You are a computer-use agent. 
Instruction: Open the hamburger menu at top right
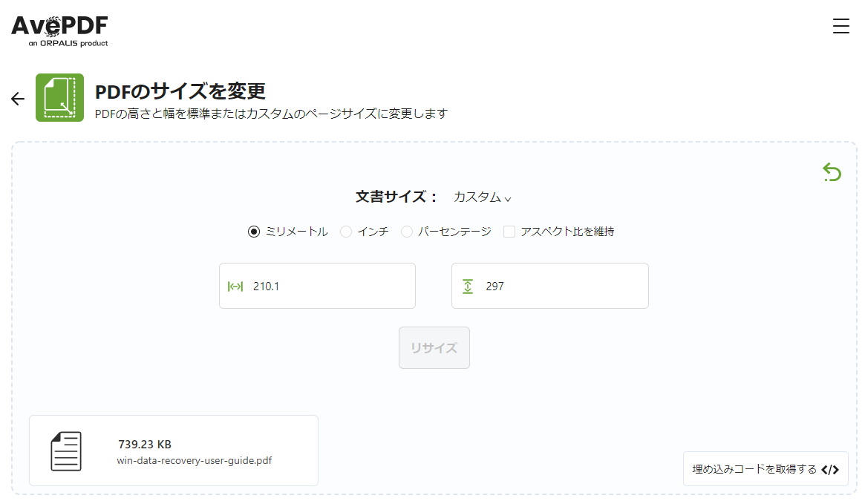click(840, 25)
